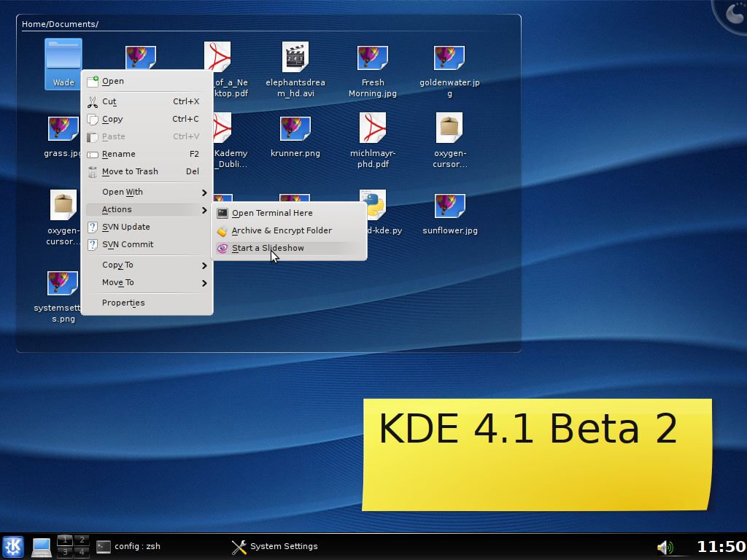Viewport: 747px width, 560px height.
Task: Select the Fresh Morning.jpg image icon
Action: pyautogui.click(x=373, y=58)
